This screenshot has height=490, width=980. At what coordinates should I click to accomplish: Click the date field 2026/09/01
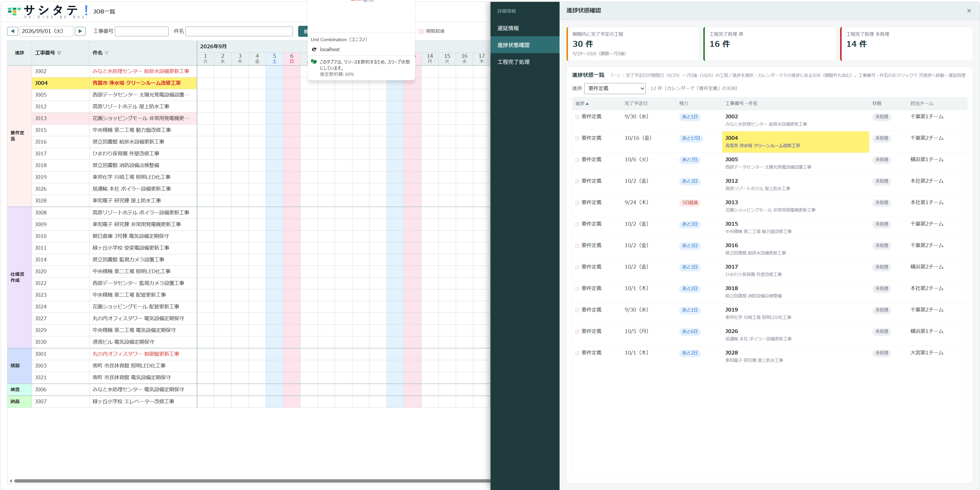[x=46, y=31]
